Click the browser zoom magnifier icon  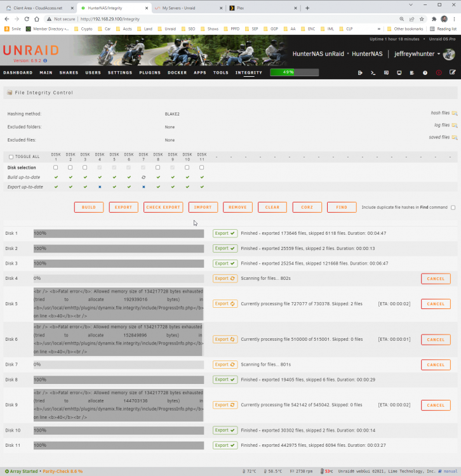pyautogui.click(x=401, y=19)
